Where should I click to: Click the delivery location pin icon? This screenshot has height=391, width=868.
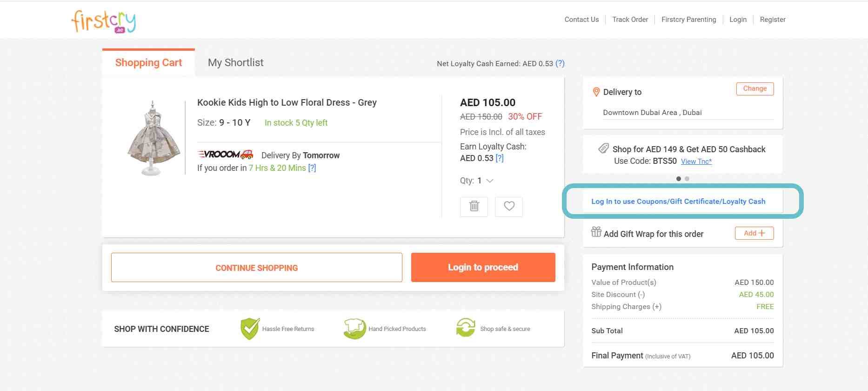tap(596, 92)
